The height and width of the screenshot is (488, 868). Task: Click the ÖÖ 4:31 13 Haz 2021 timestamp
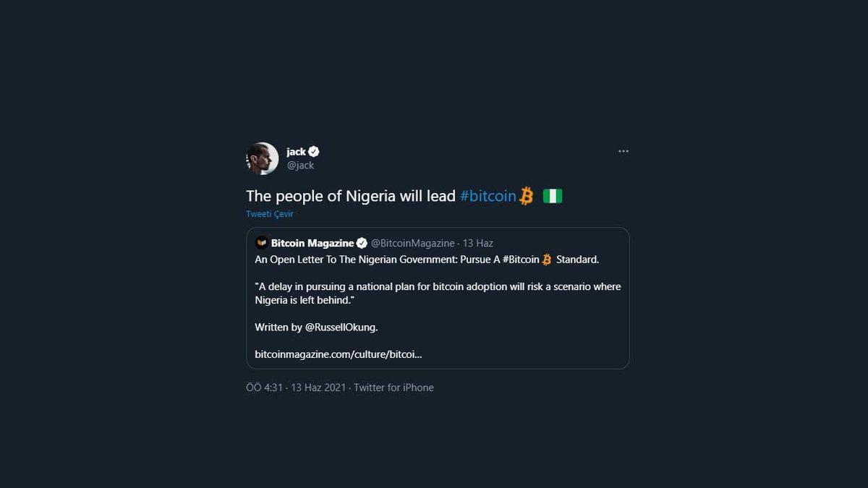[295, 388]
